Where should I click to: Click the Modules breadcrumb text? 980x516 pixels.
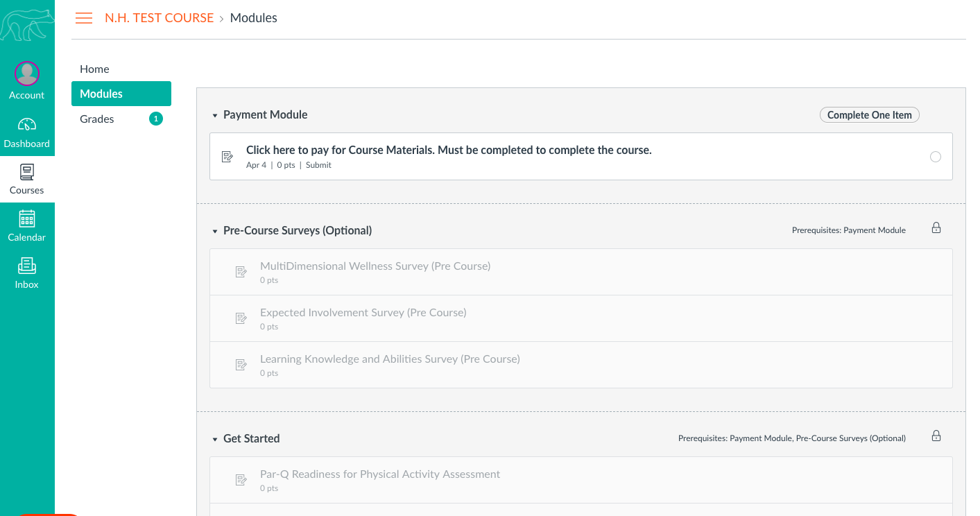coord(254,18)
